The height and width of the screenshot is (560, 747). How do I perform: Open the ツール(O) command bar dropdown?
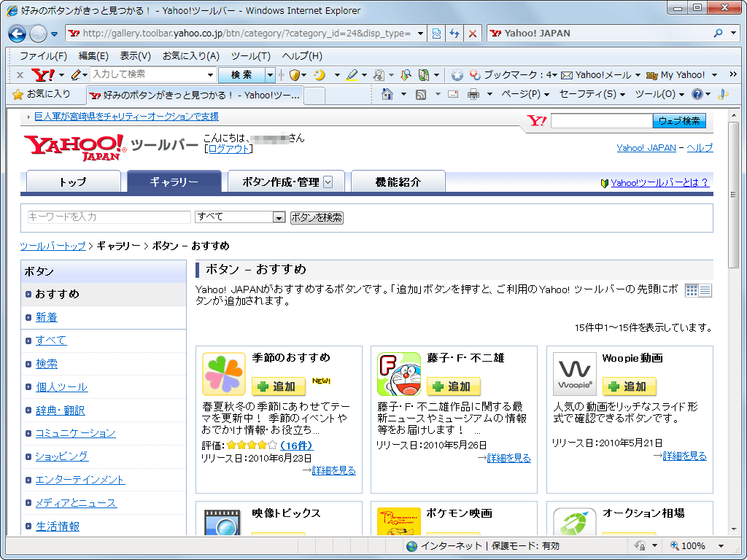tap(659, 94)
